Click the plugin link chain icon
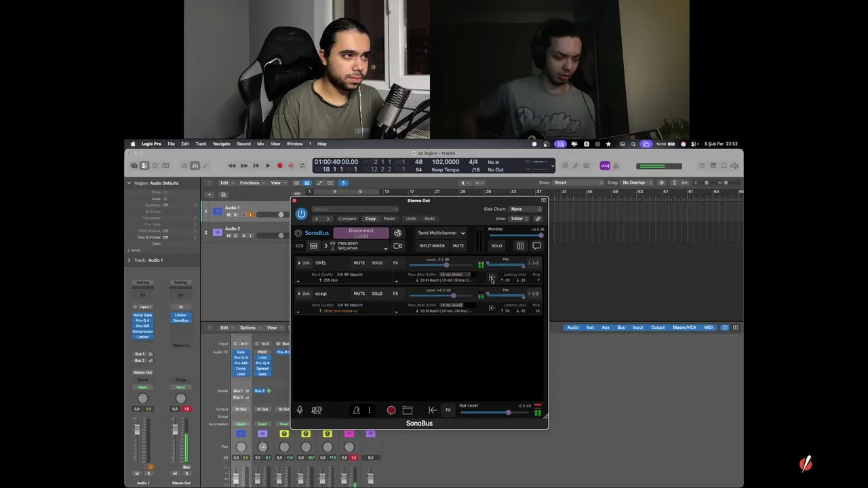The height and width of the screenshot is (488, 868). click(538, 219)
